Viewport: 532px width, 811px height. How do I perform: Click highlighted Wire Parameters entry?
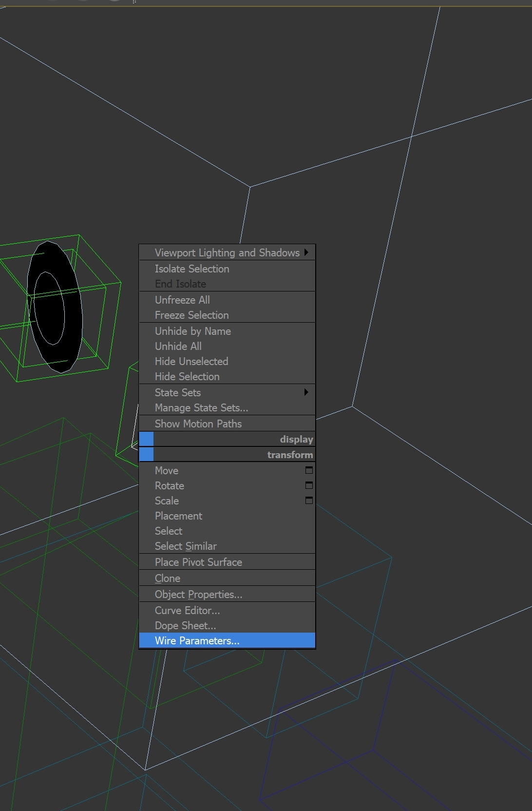pyautogui.click(x=227, y=640)
